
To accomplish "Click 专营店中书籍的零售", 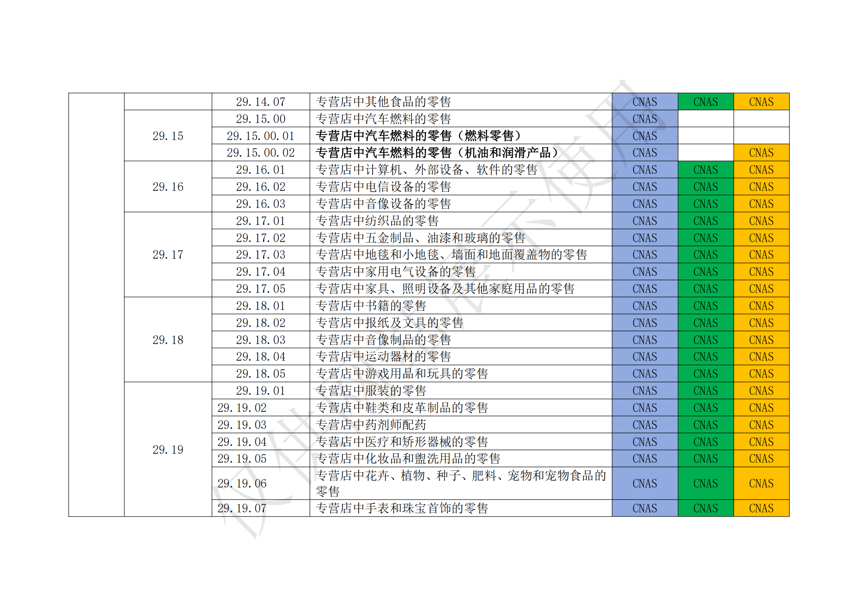I will click(371, 306).
